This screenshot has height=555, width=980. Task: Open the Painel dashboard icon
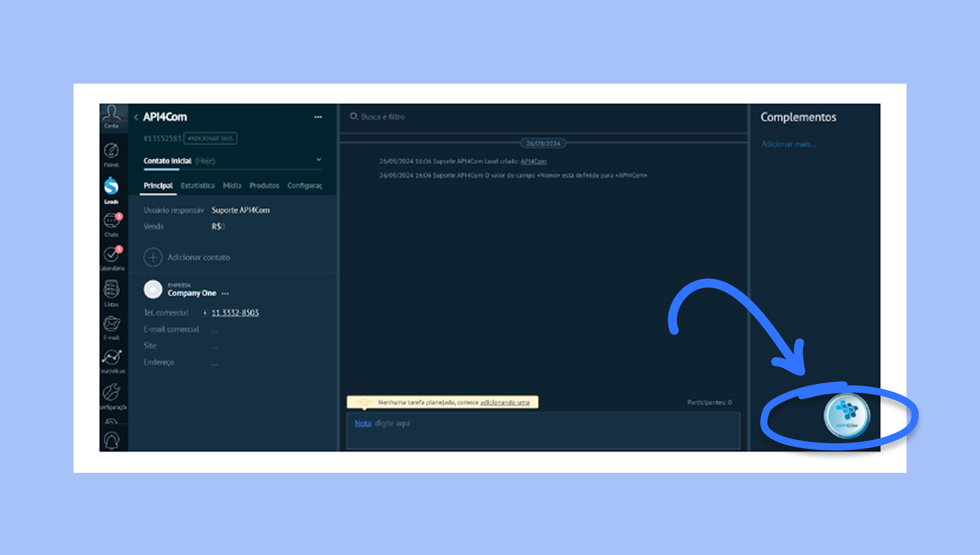pyautogui.click(x=111, y=151)
